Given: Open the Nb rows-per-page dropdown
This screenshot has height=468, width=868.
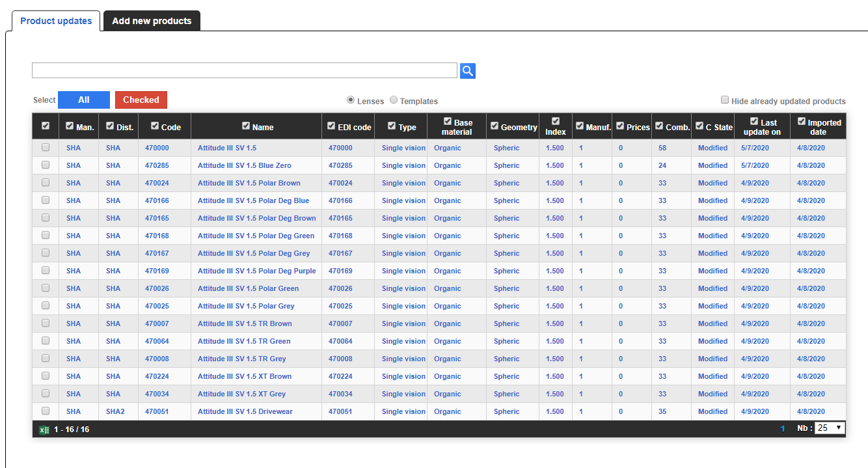Looking at the screenshot, I should (830, 428).
